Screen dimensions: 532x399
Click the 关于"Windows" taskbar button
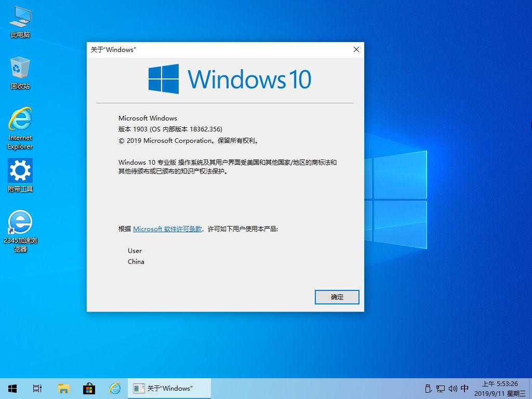[169, 388]
